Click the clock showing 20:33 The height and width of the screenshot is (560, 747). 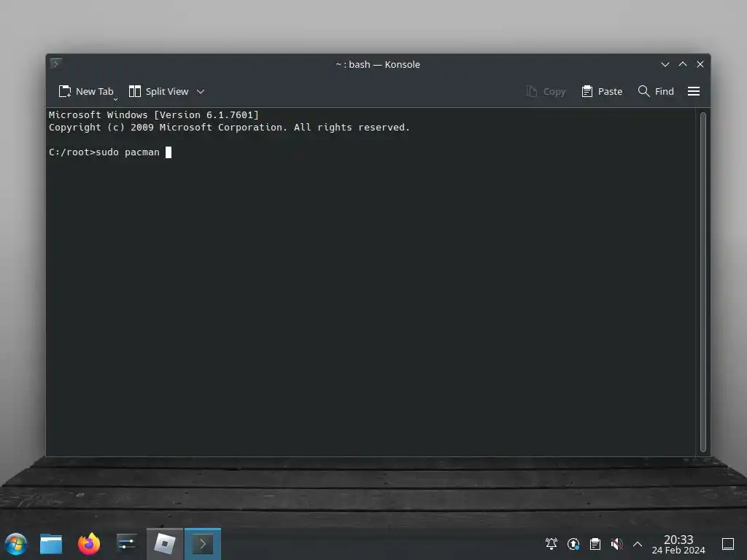(678, 540)
